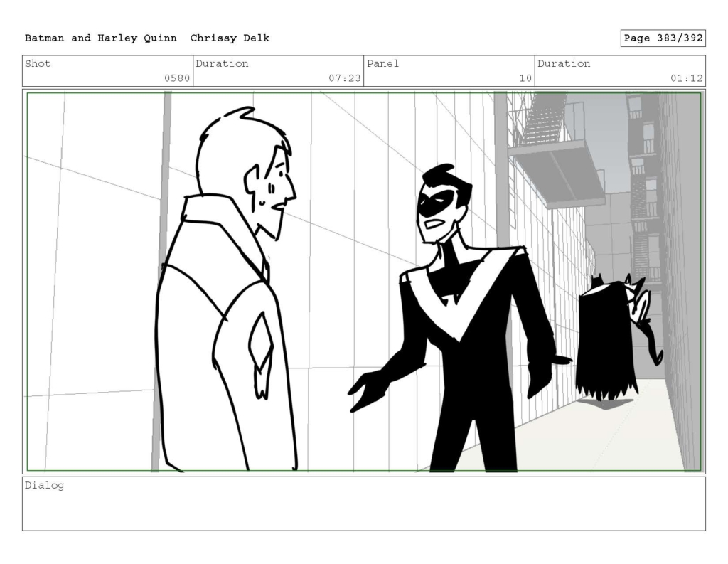Click the 'Batman and Harley Quinn' title text
The height and width of the screenshot is (564, 728).
point(101,38)
